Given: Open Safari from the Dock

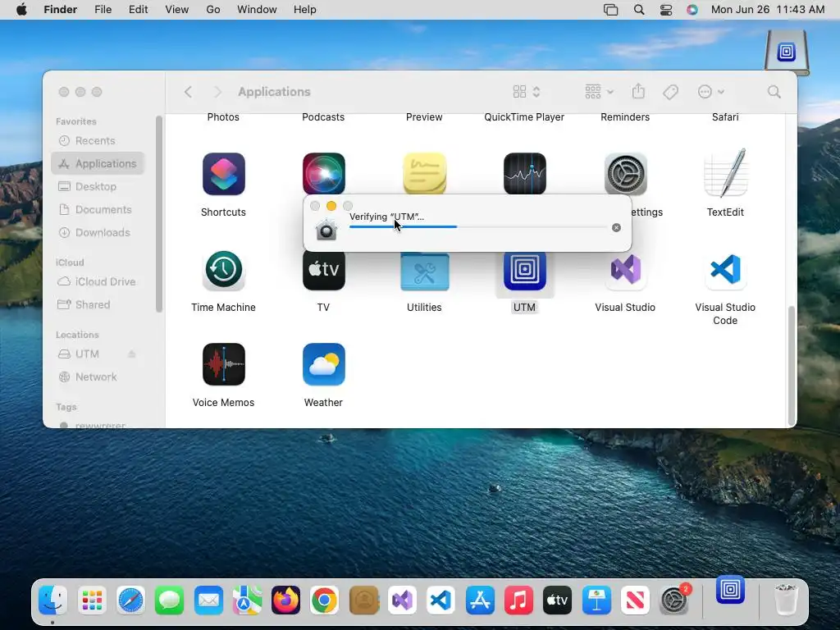Looking at the screenshot, I should click(x=130, y=600).
